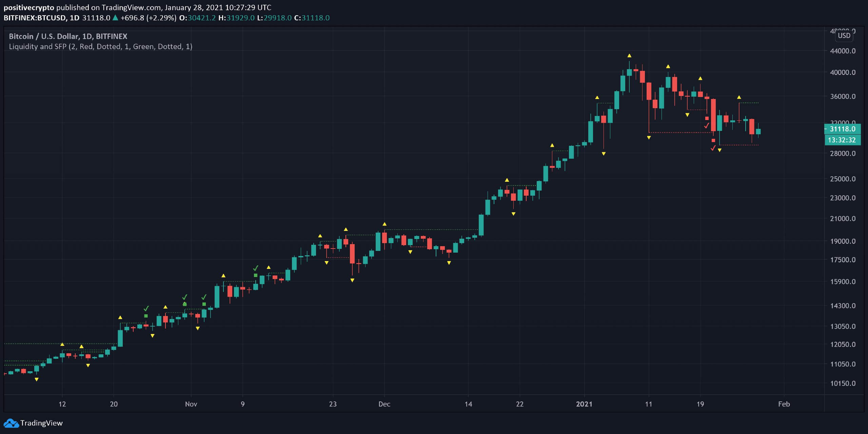The height and width of the screenshot is (434, 868).
Task: Click green checkmark above the November 9 candles
Action: click(x=256, y=268)
